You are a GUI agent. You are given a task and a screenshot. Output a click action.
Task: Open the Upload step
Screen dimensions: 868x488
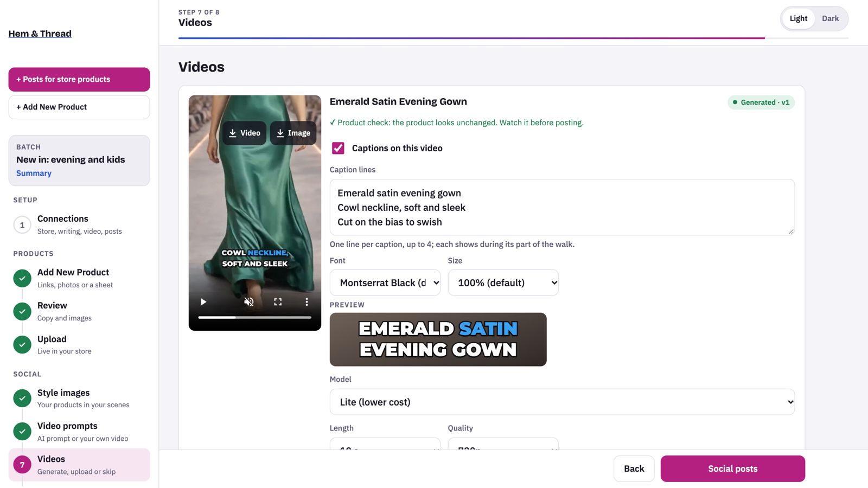click(x=79, y=345)
